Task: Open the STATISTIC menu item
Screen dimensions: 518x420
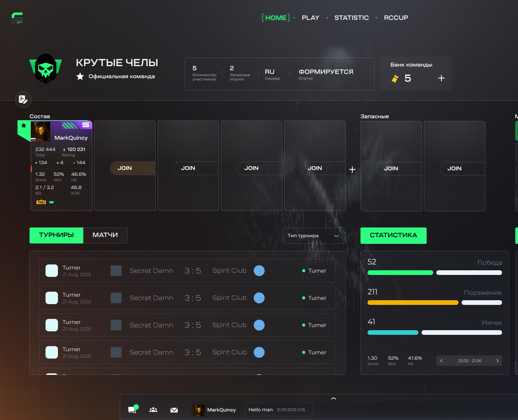Action: [x=352, y=18]
